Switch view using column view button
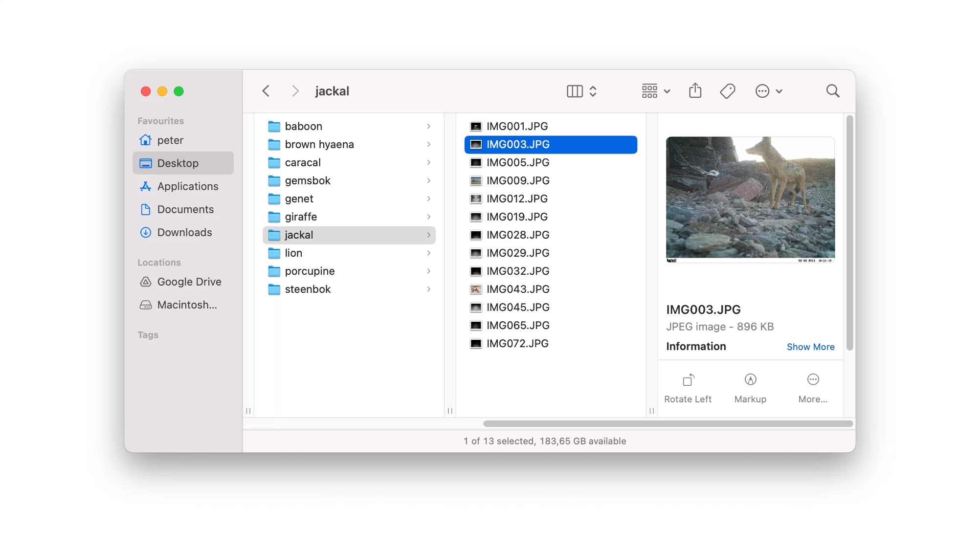 pyautogui.click(x=575, y=91)
